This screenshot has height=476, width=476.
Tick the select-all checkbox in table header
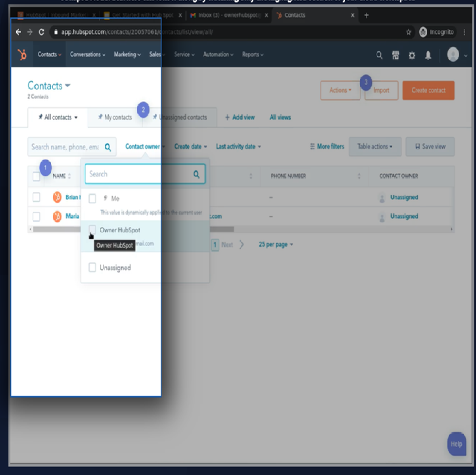click(x=36, y=177)
